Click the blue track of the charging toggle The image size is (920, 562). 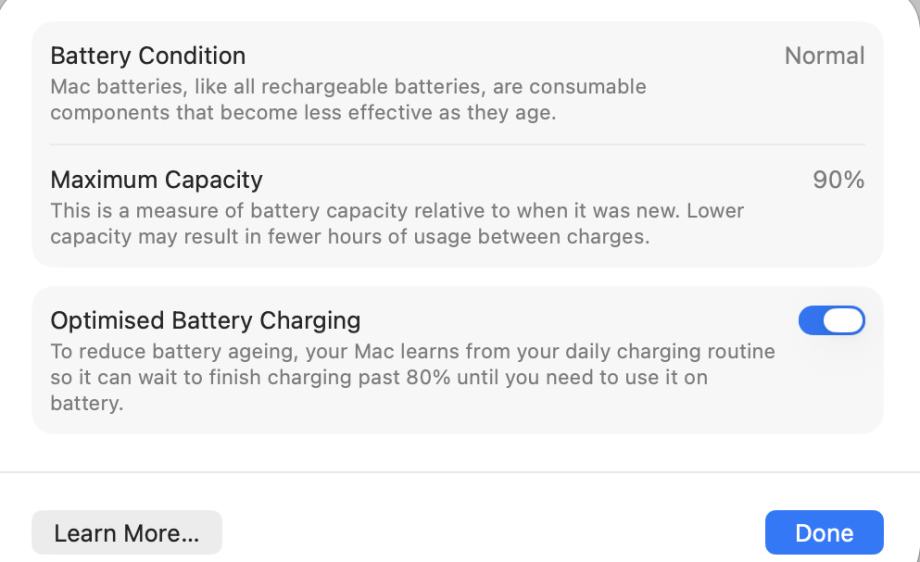pyautogui.click(x=810, y=320)
